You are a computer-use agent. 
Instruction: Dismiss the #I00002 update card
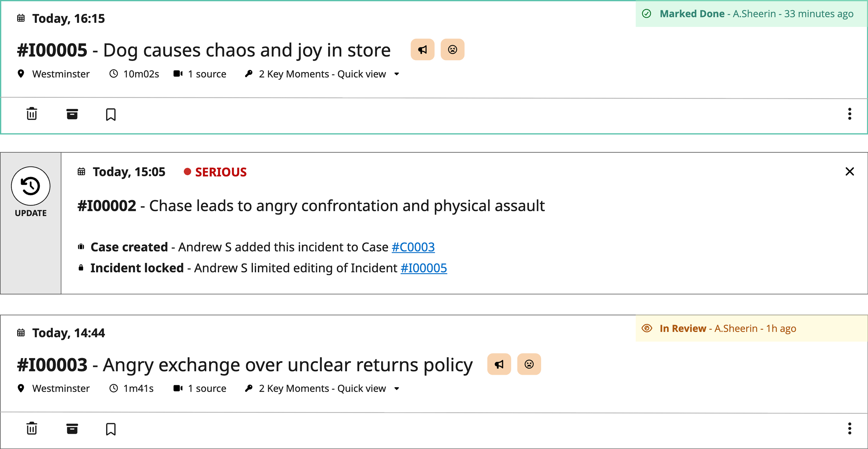click(x=849, y=172)
